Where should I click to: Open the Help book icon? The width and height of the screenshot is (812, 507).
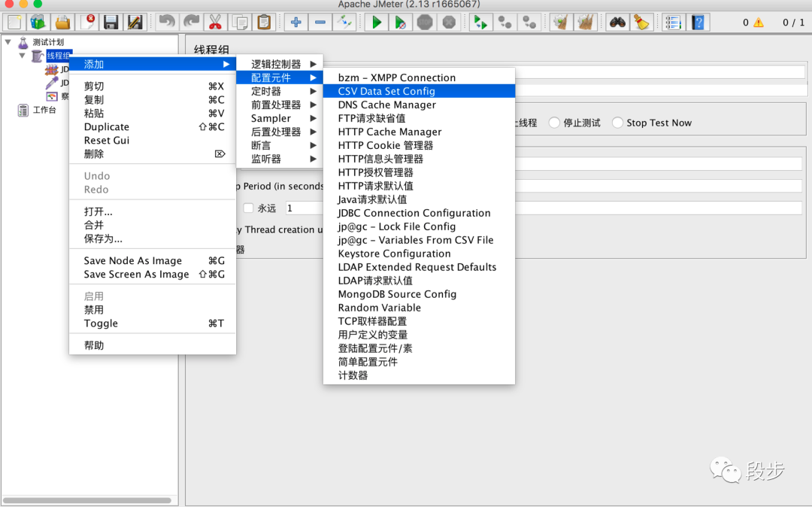click(698, 23)
